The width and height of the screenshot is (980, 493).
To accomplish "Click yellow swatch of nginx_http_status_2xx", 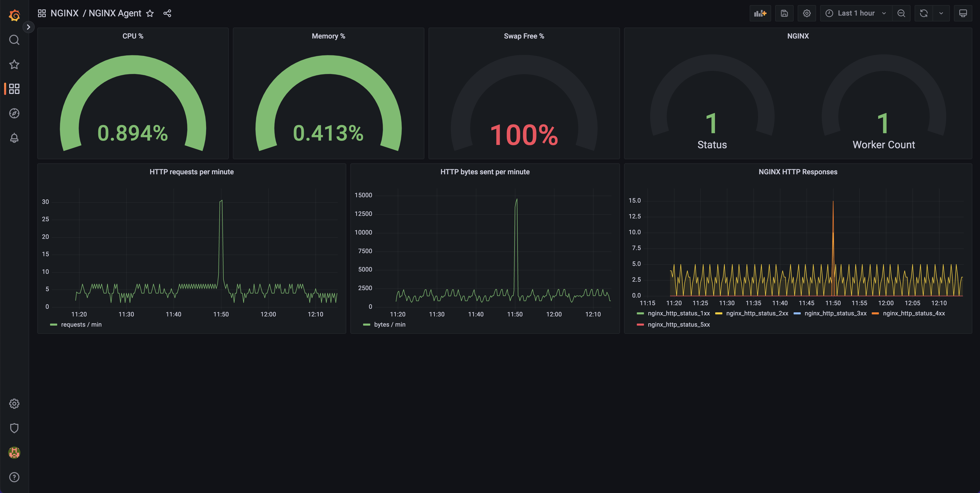I will 719,313.
